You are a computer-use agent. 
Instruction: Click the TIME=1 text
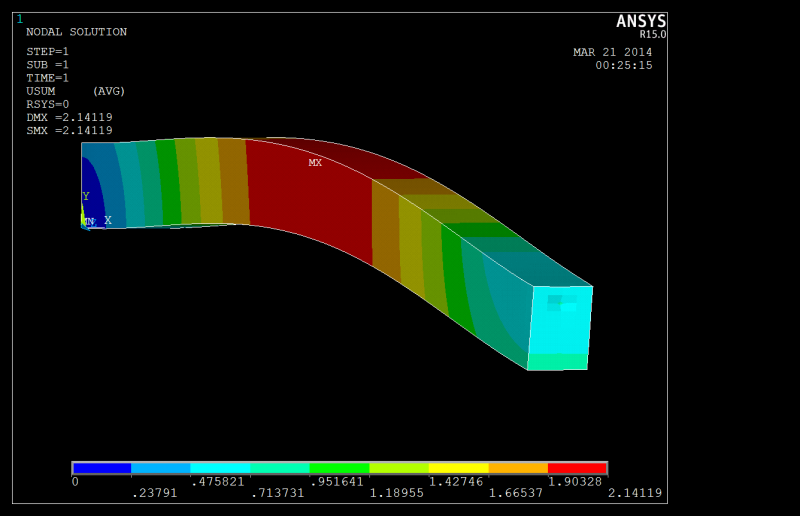pyautogui.click(x=47, y=78)
